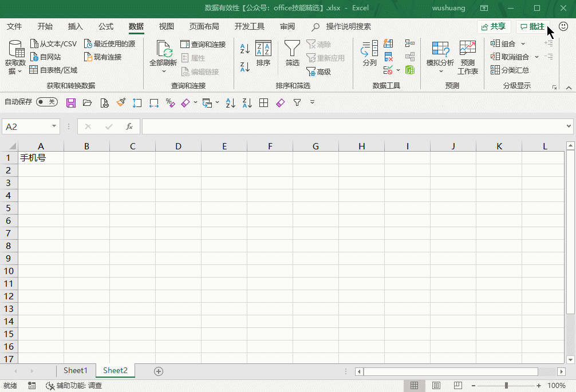Switch to Page Layout view in status bar

point(436,386)
